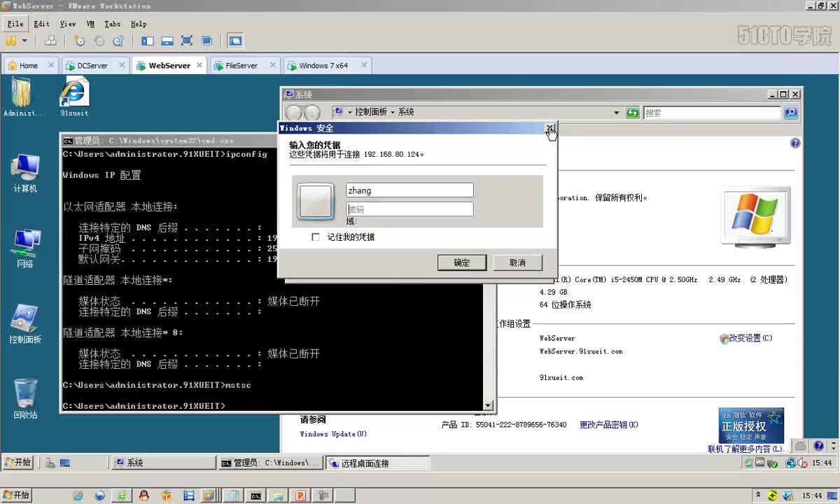Select 系统 in the guest taskbar
Image resolution: width=840 pixels, height=504 pixels.
point(164,463)
